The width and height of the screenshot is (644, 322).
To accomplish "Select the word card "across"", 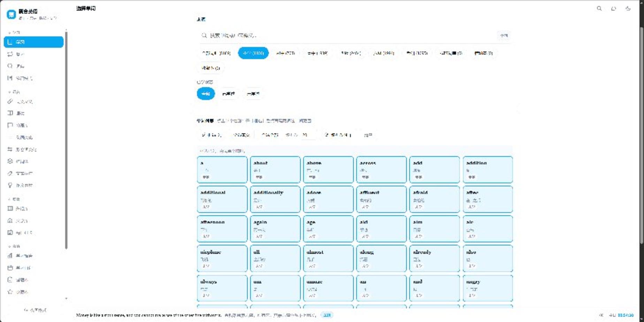I will pyautogui.click(x=381, y=170).
